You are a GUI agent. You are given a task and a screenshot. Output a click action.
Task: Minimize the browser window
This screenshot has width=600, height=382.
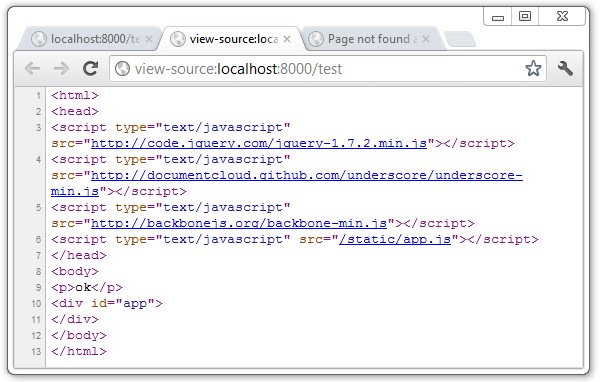click(x=497, y=17)
